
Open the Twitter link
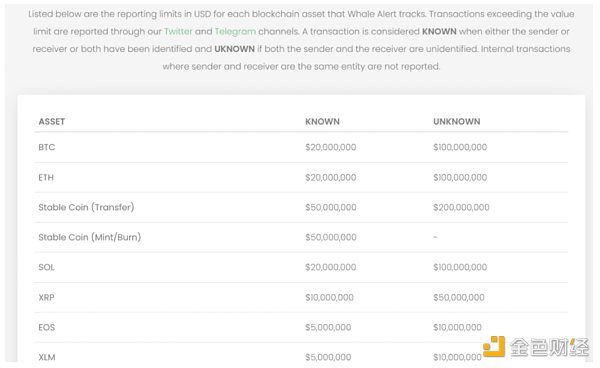178,31
